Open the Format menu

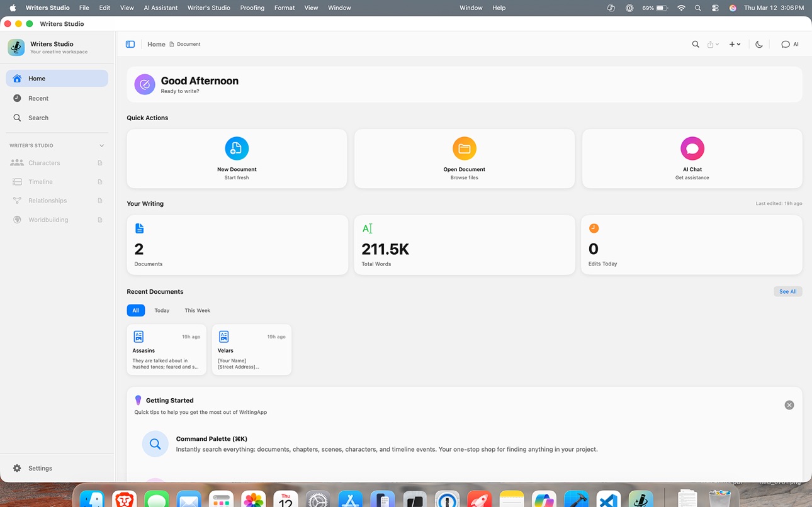click(x=285, y=8)
